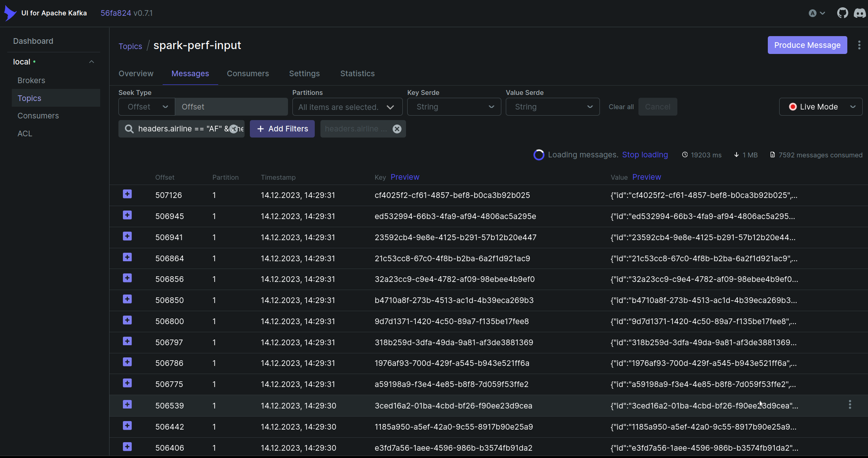Screen dimensions: 868x458
Task: Switch to the Consumers tab
Action: point(248,73)
